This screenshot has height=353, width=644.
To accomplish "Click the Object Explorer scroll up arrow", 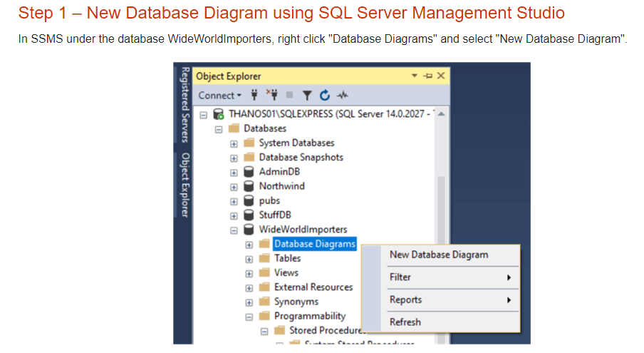I will pyautogui.click(x=442, y=114).
